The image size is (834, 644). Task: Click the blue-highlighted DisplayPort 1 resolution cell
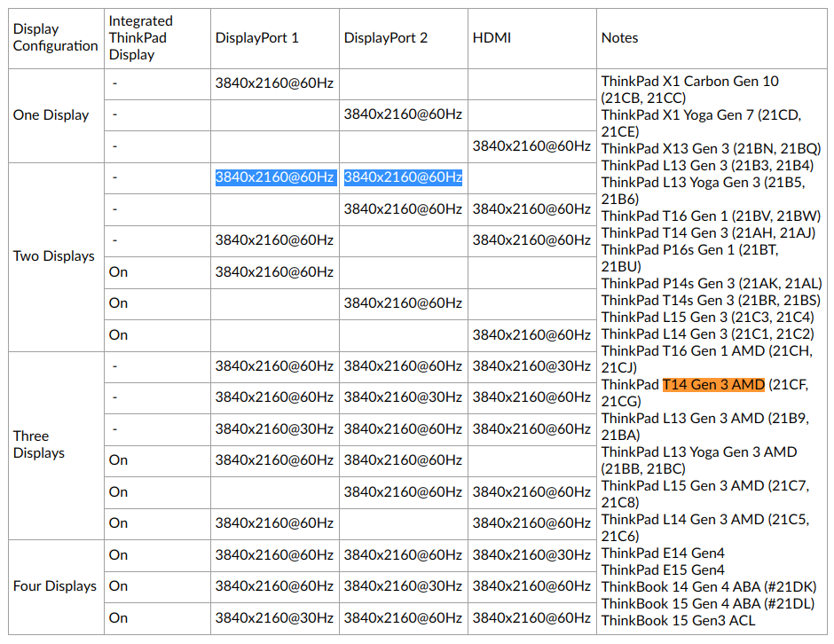click(x=275, y=177)
